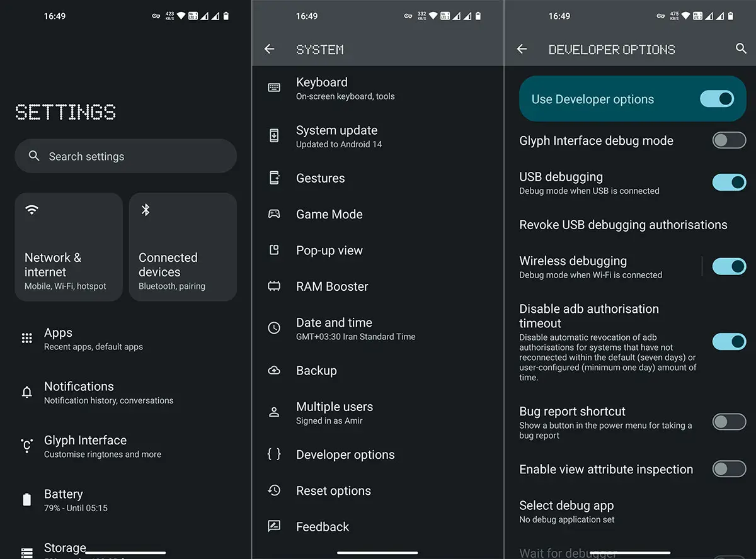Tap 'GMT+03:30 Iran Standard Time' text
This screenshot has height=559, width=756.
point(356,337)
